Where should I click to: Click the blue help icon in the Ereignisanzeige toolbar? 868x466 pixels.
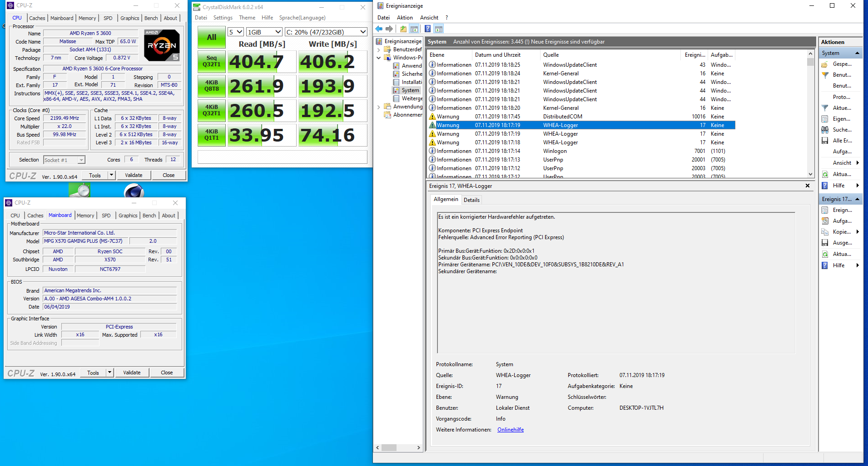tap(428, 29)
